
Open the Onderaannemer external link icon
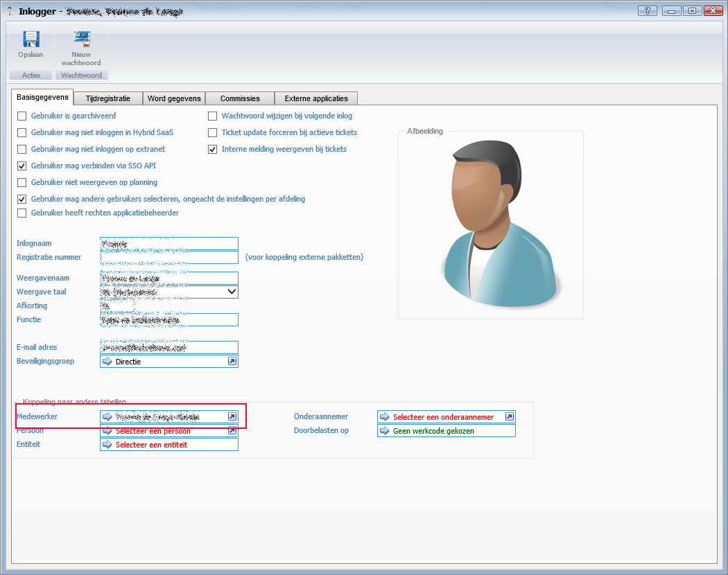tap(510, 417)
